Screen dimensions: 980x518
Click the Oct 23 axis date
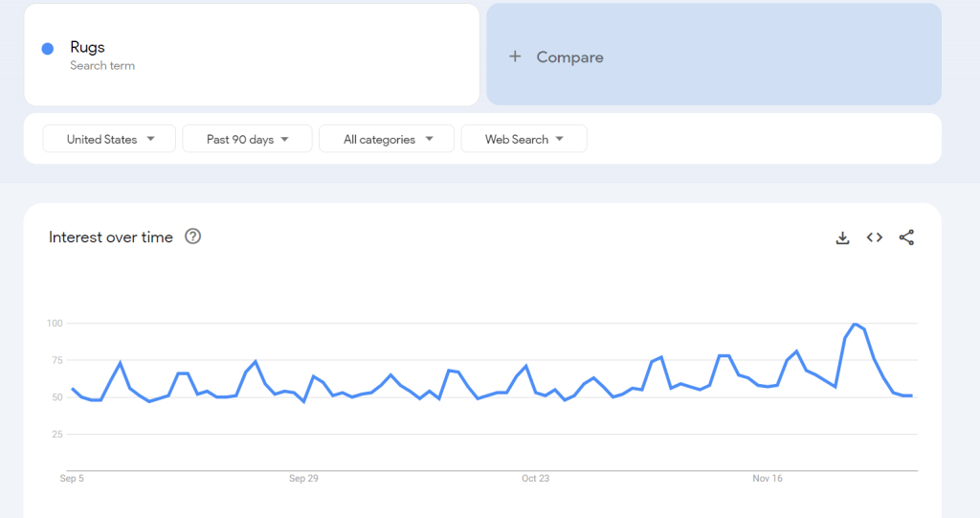coord(535,478)
